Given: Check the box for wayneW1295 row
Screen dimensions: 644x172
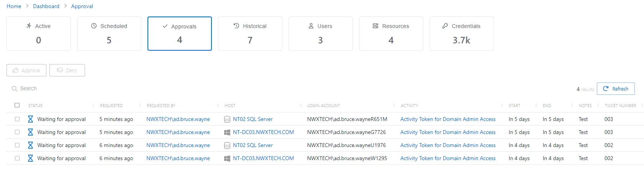Looking at the screenshot, I should point(17,158).
